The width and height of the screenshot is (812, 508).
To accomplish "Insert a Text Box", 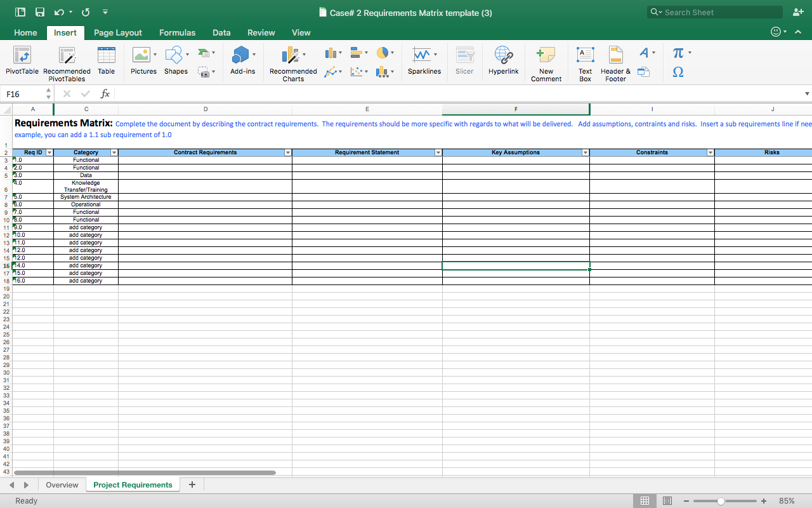I will 584,62.
